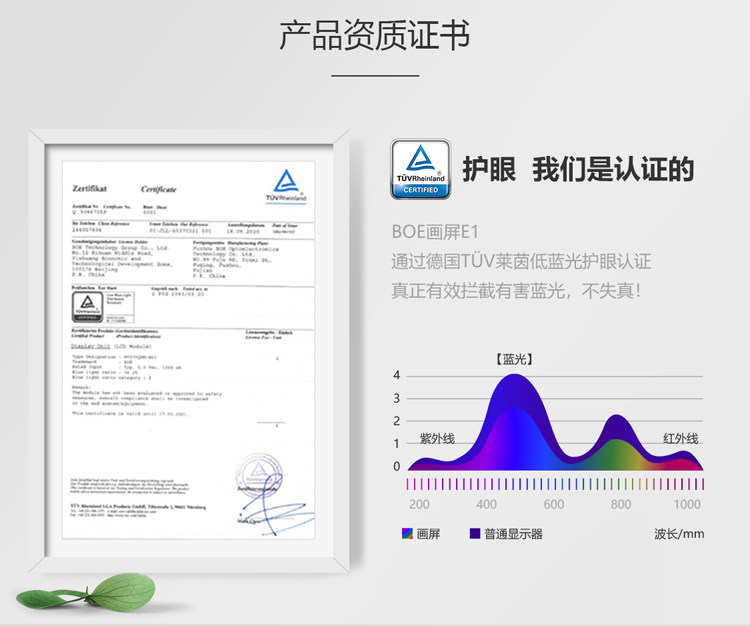Viewport: 750px width, 626px height.
Task: Open the framed certificate image
Action: coord(188,351)
